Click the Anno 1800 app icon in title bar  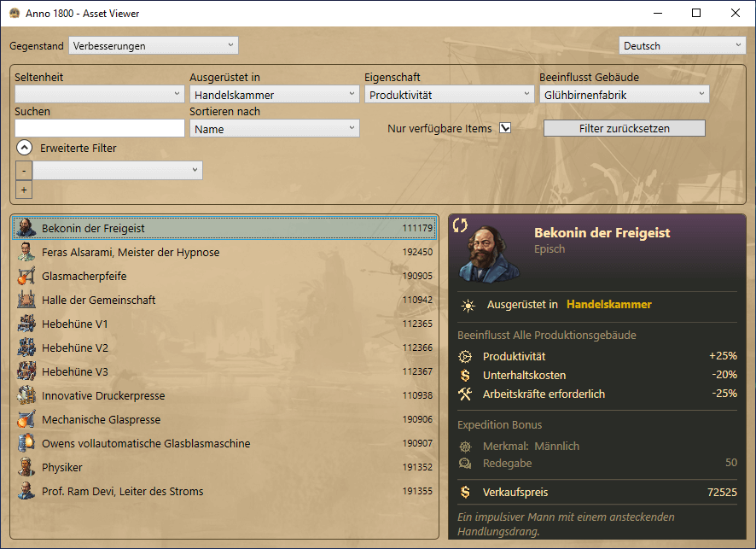15,13
